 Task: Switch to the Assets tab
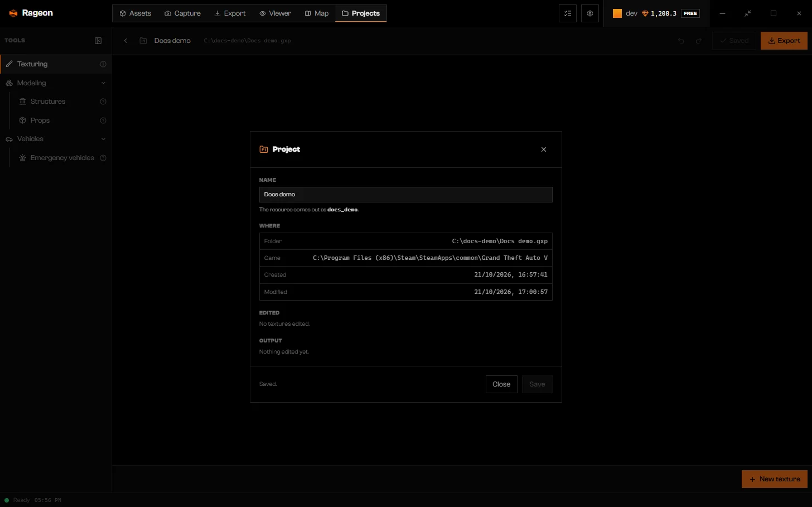click(x=136, y=13)
